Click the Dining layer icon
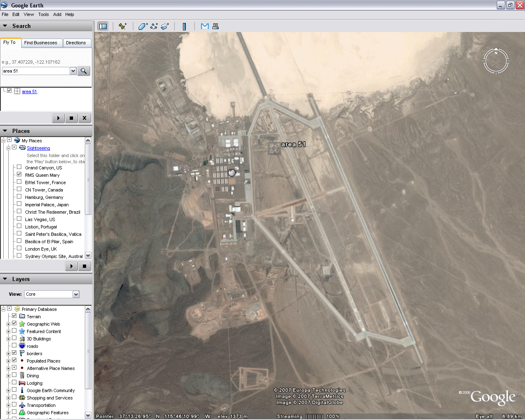 (22, 376)
